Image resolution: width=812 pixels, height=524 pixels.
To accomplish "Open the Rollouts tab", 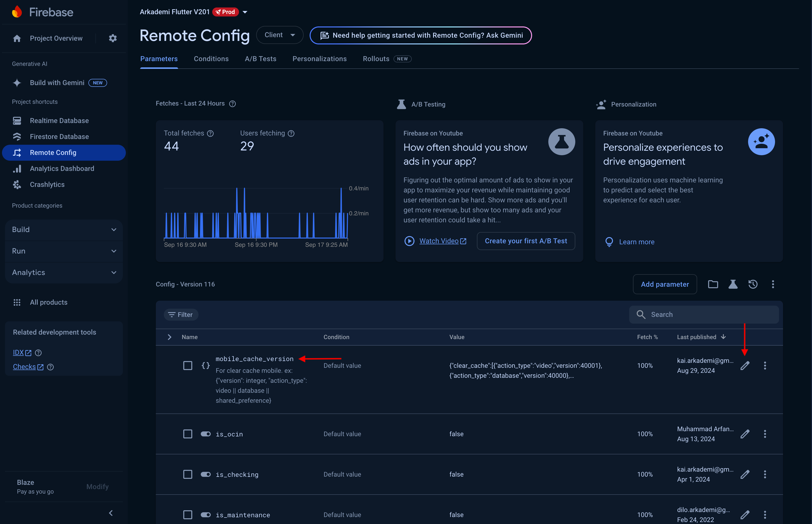I will click(x=376, y=59).
